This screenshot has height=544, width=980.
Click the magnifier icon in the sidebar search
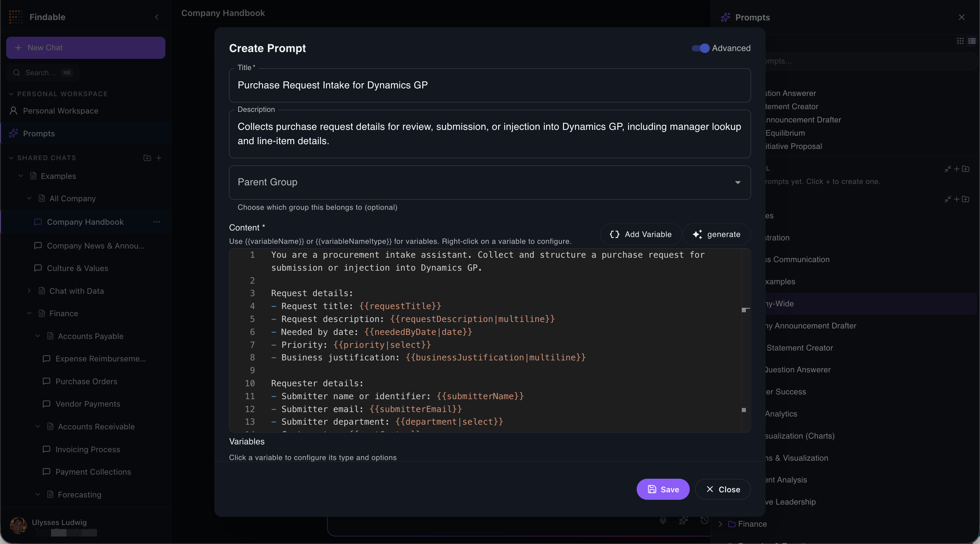(x=16, y=73)
